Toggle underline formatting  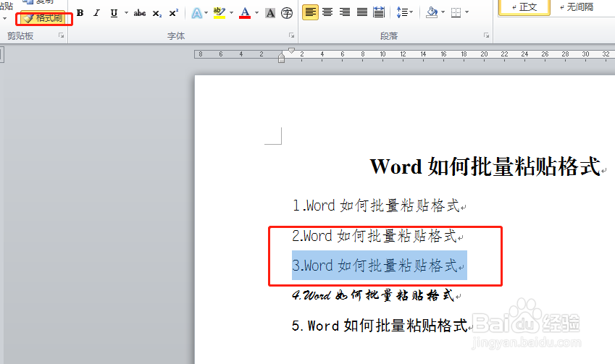(x=114, y=13)
